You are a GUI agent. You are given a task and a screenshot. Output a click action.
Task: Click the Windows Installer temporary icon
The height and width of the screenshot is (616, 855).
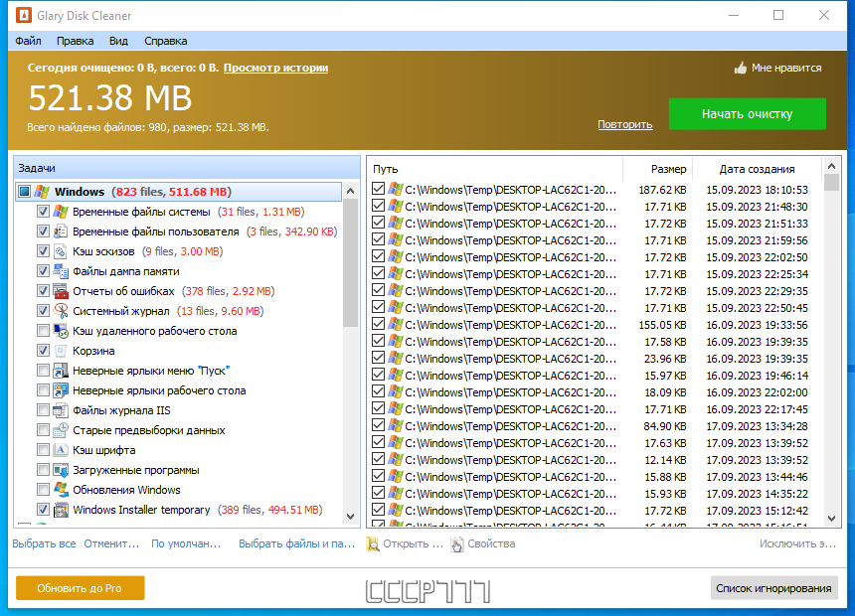point(61,510)
